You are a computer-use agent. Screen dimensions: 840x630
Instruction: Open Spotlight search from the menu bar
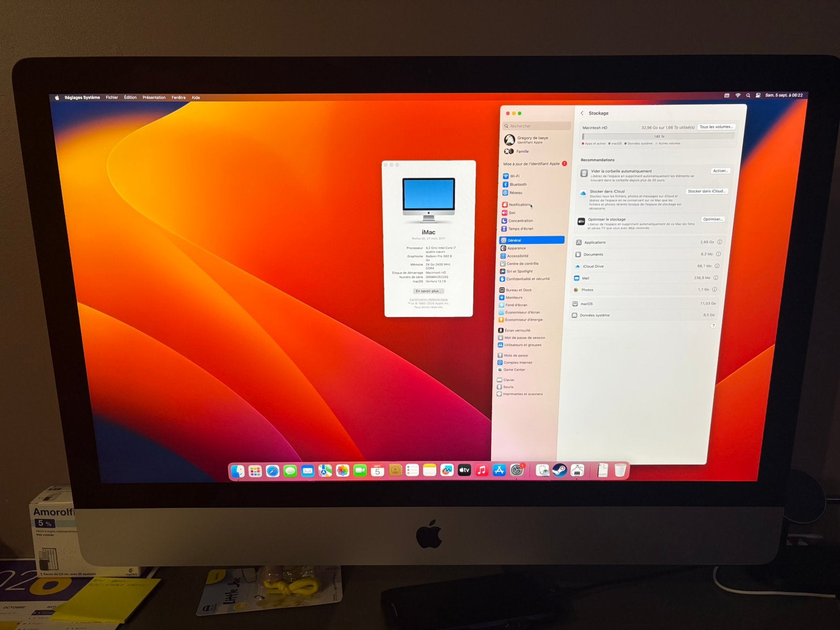pos(748,95)
